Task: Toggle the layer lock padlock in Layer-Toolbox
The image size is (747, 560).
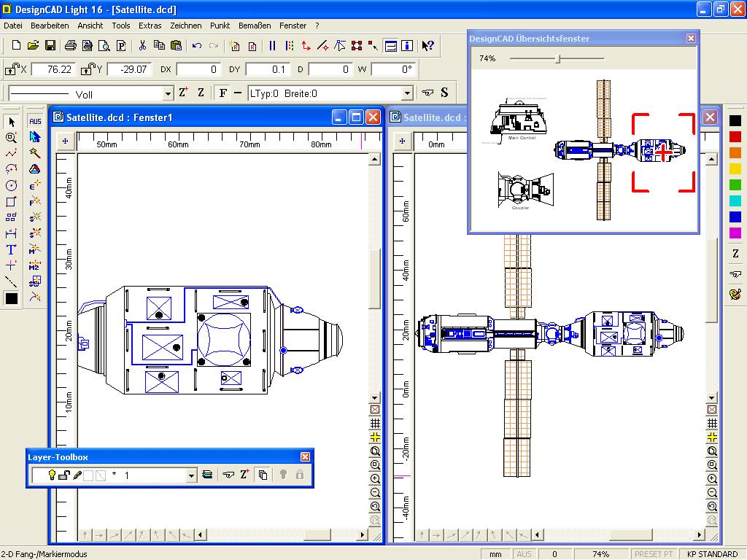Action: (x=299, y=474)
